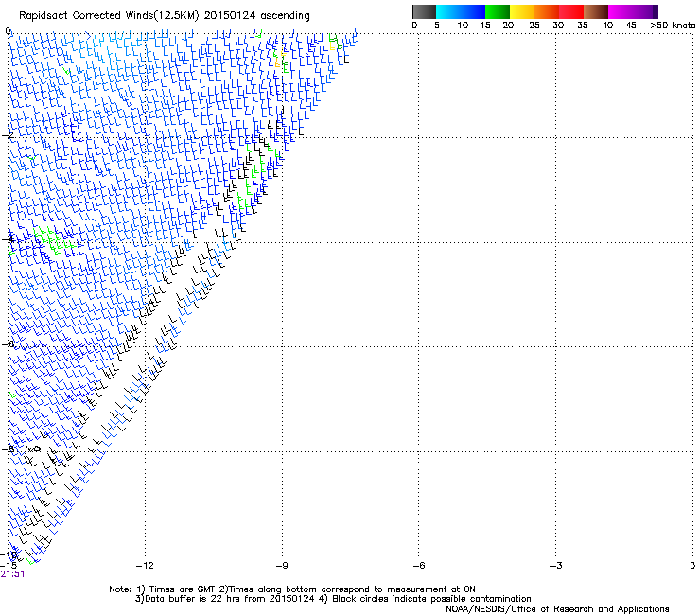Click the 'Data buffer is 22 hrs' note line
Image resolution: width=700 pixels, height=615 pixels.
333,599
